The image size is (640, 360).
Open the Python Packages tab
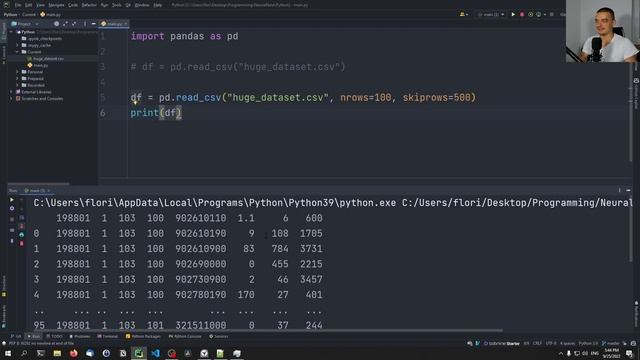[x=143, y=336]
